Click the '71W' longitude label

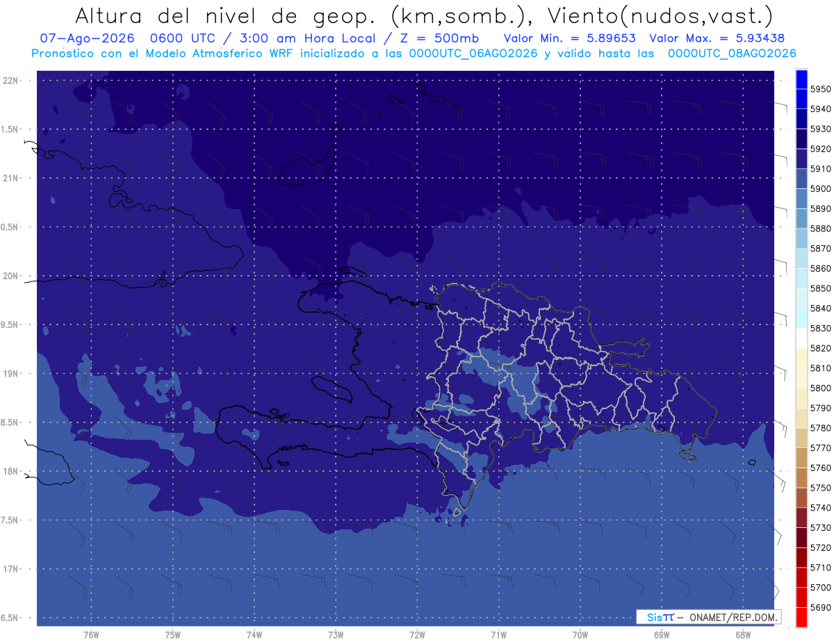498,634
